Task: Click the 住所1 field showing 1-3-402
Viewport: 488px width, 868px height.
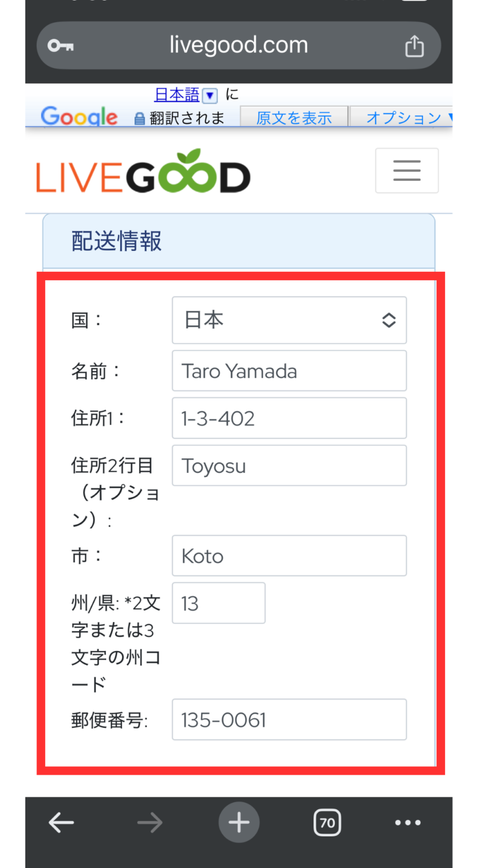Action: tap(289, 418)
